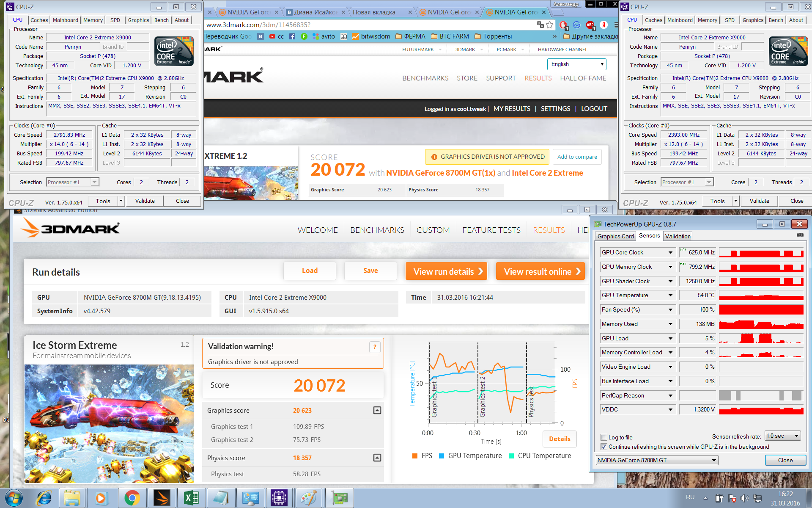
Task: Switch to CPU-Z icon on the taskbar
Action: 279,498
